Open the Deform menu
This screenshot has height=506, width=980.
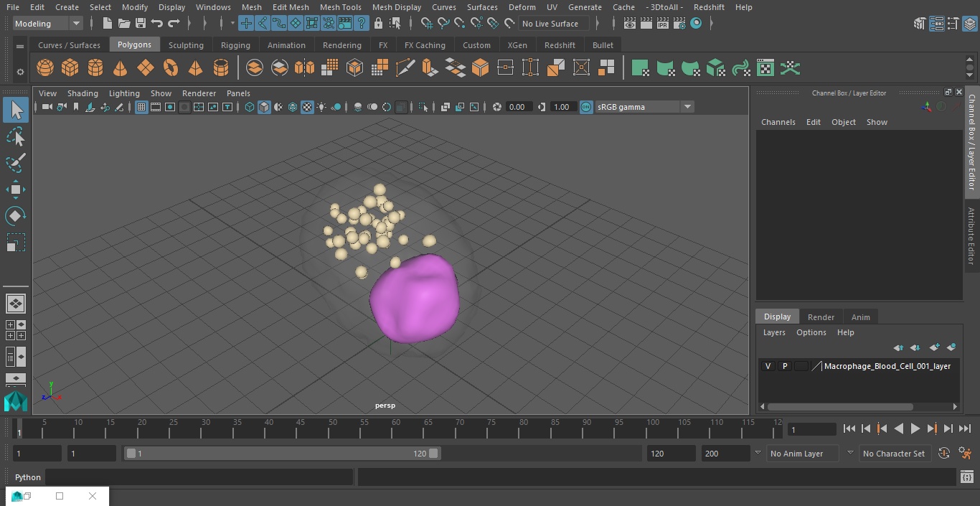(x=522, y=7)
